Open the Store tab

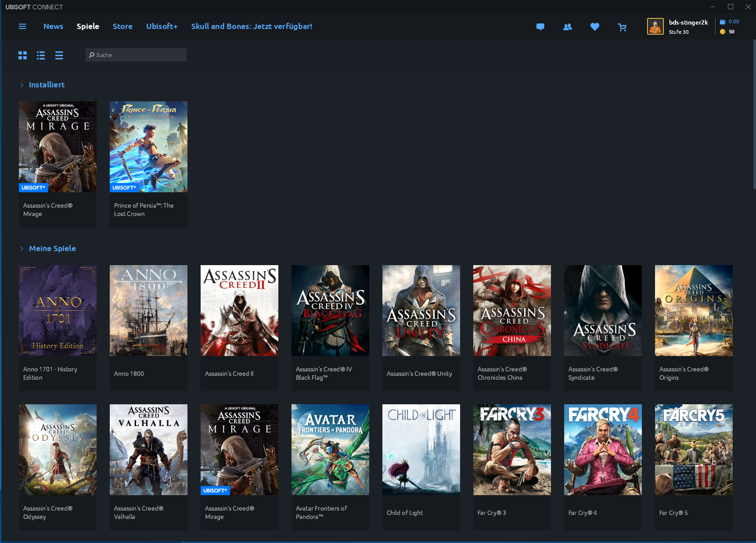pyautogui.click(x=122, y=26)
